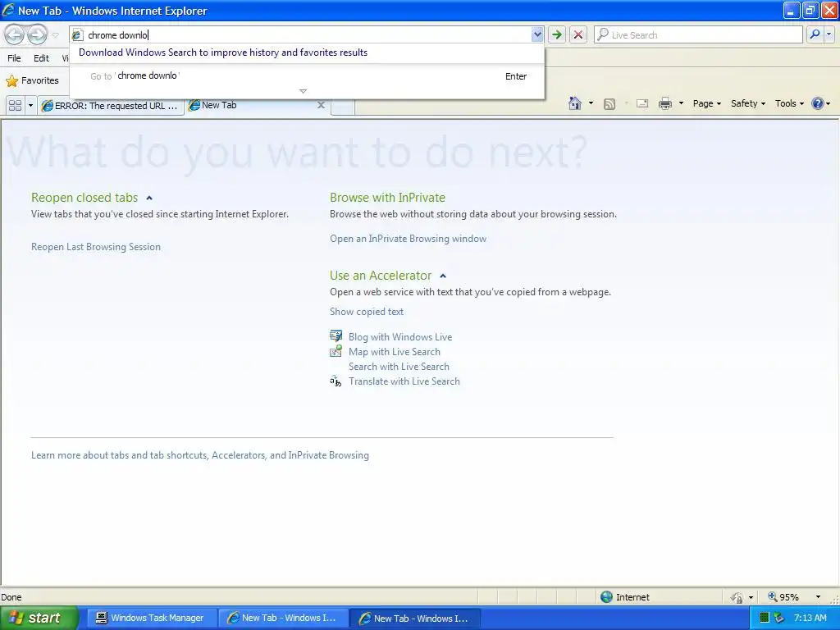
Task: Select Go to 'chrome downlo' suggestion
Action: (x=307, y=76)
